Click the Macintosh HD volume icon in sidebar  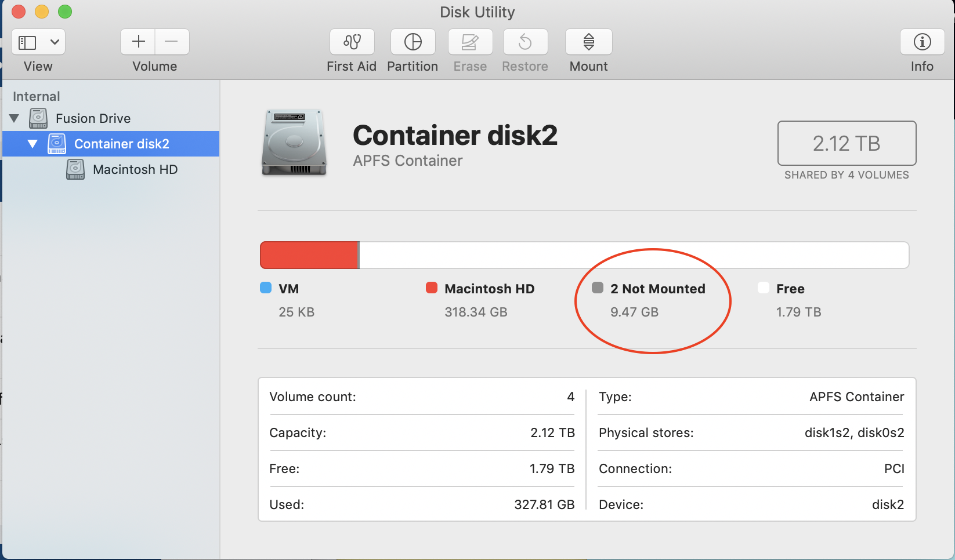[x=75, y=169]
